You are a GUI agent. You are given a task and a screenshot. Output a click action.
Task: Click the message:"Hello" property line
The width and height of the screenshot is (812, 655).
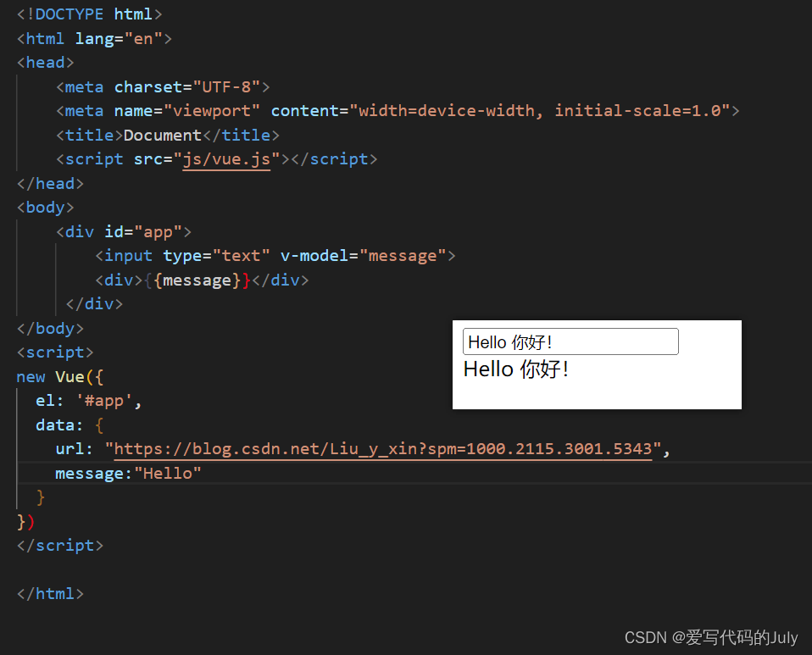click(x=129, y=474)
